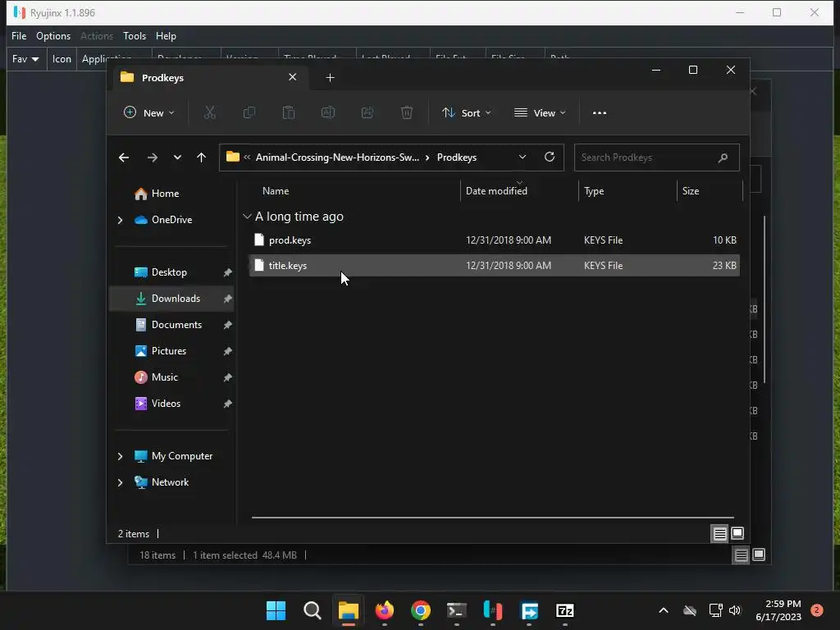This screenshot has height=630, width=840.
Task: Open the New item dropdown
Action: pos(149,112)
